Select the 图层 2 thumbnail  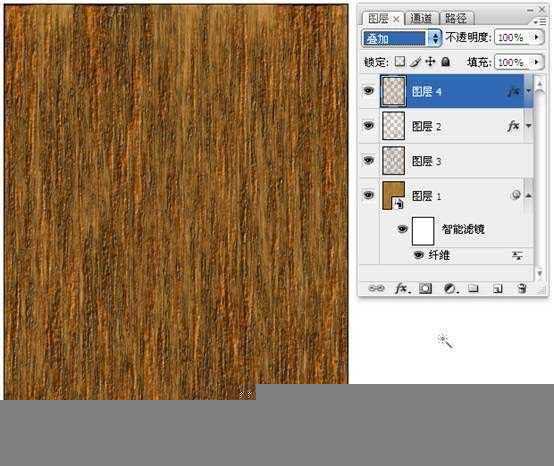pos(393,126)
